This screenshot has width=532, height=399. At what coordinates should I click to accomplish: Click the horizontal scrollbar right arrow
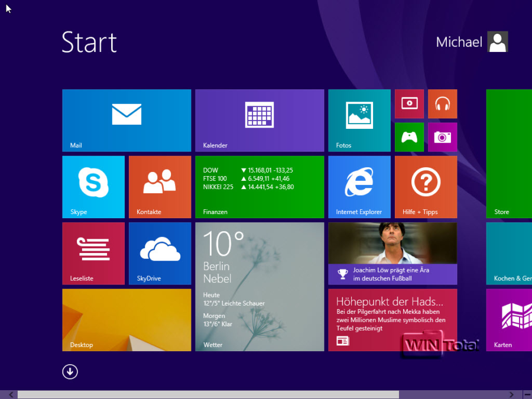click(x=511, y=395)
